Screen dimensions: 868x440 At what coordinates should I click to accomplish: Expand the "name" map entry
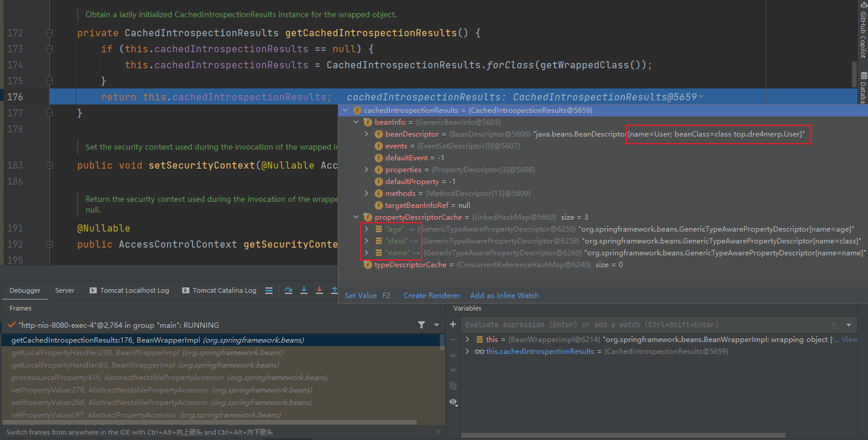(367, 253)
